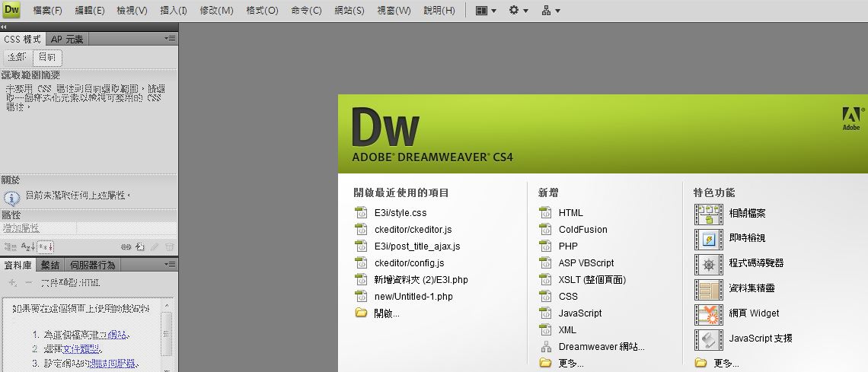This screenshot has width=868, height=372.
Task: Click the testing server link in step 3
Action: [x=113, y=364]
